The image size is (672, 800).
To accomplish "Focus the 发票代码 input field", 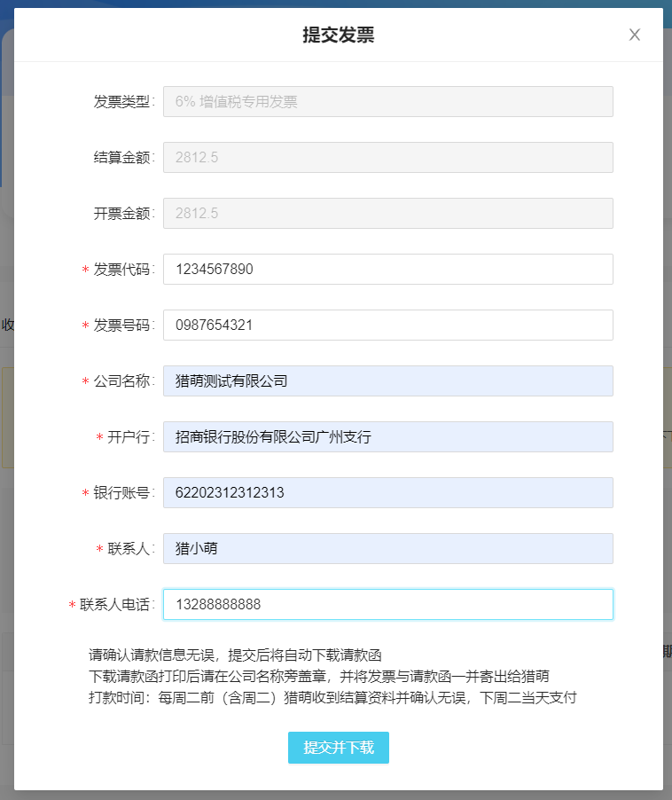I will tap(388, 269).
